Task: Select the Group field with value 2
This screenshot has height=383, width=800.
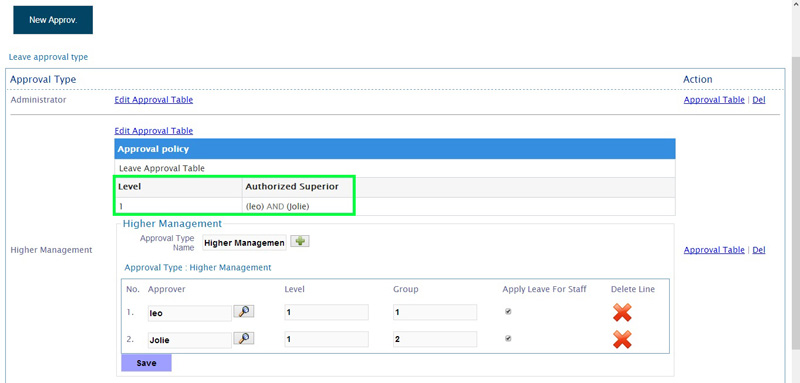Action: click(x=435, y=339)
